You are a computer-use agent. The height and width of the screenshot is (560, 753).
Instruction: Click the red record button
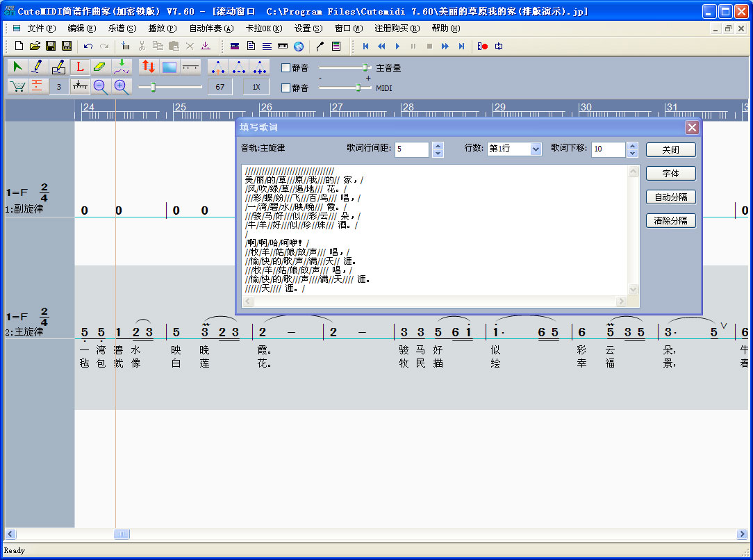pos(483,47)
